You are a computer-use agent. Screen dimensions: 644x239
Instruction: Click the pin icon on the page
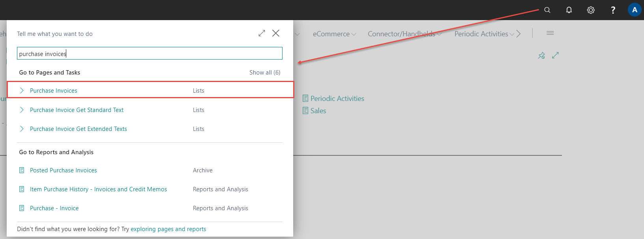[541, 56]
